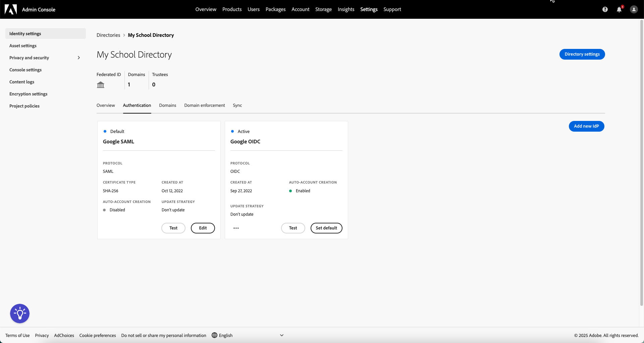Open Privacy footer link
The width and height of the screenshot is (644, 343).
[x=42, y=335]
